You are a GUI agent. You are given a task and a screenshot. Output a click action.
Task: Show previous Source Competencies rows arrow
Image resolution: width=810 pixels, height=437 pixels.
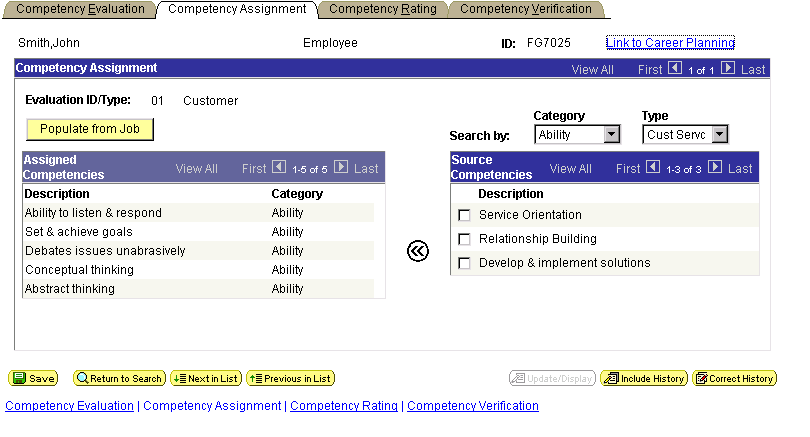(x=653, y=167)
